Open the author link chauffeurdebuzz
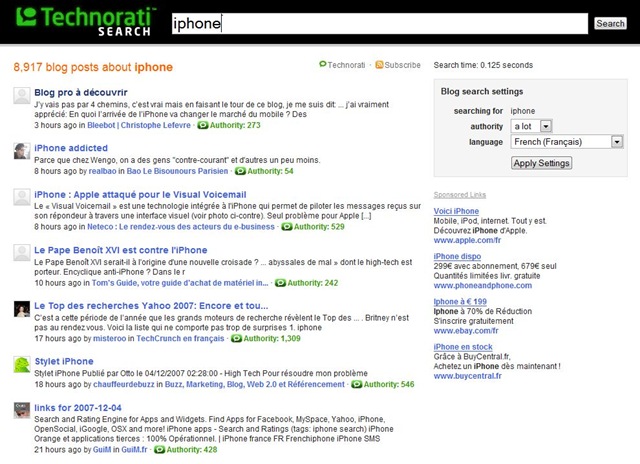This screenshot has width=640, height=464. (x=124, y=384)
